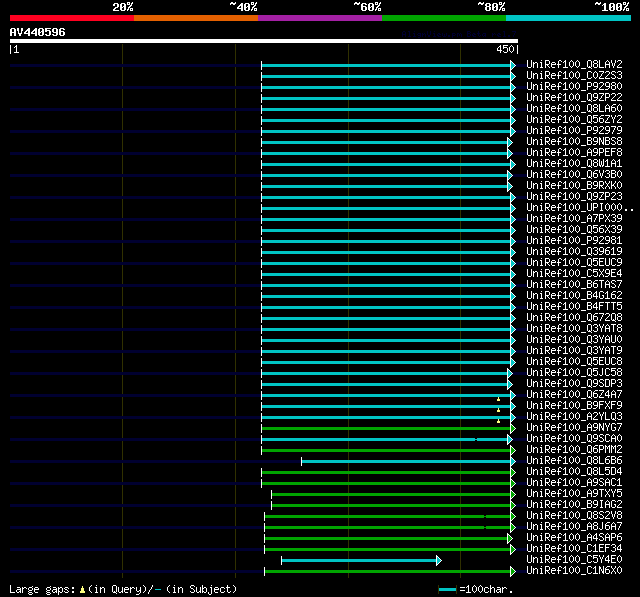This screenshot has width=640, height=597.
Task: Click the yellow gap marker beneath the A2YLQ3 bar
Action: click(498, 421)
